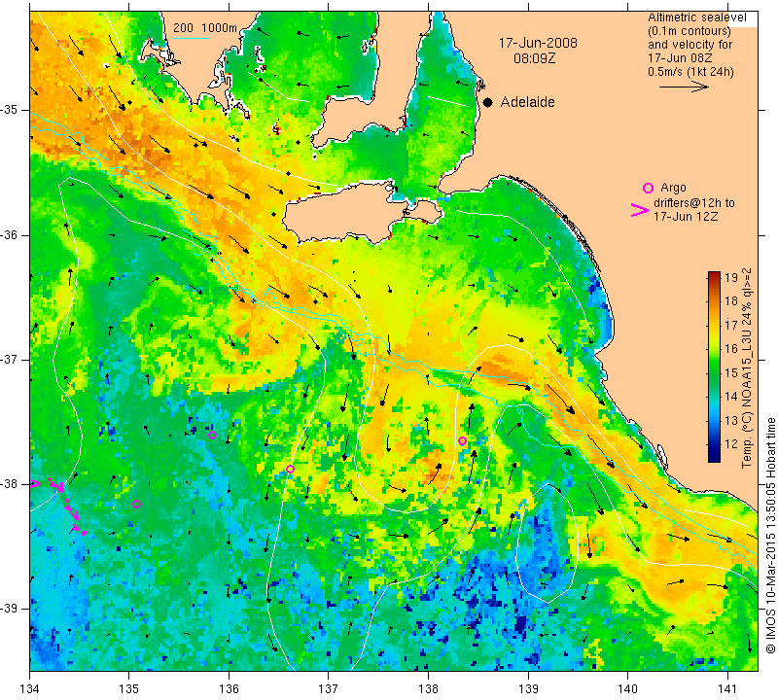Click the '(0.1m contours)' legend text
The image size is (778, 700).
pyautogui.click(x=690, y=31)
